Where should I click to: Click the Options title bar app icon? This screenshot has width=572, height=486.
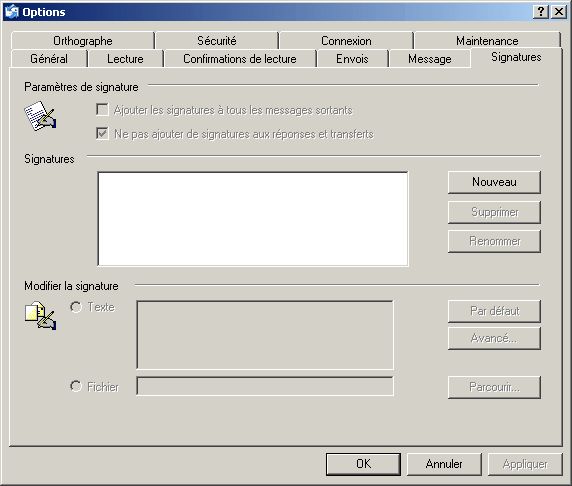(12, 12)
